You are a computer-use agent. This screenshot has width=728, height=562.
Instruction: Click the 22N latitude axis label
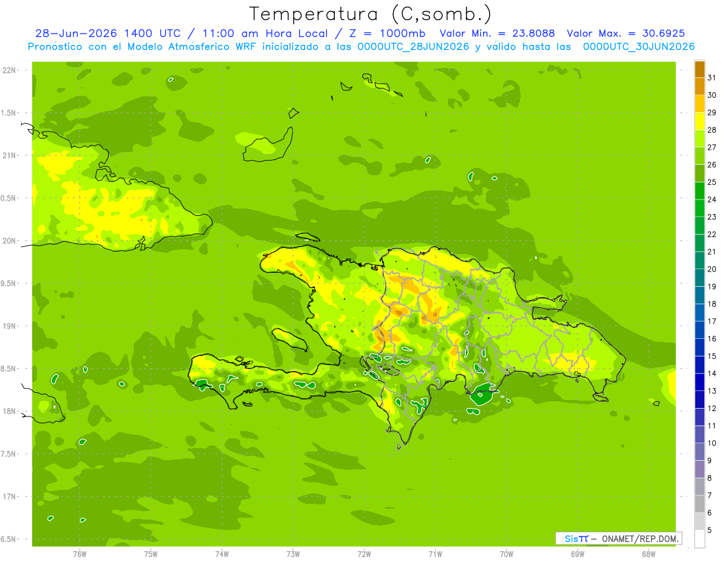(x=10, y=70)
